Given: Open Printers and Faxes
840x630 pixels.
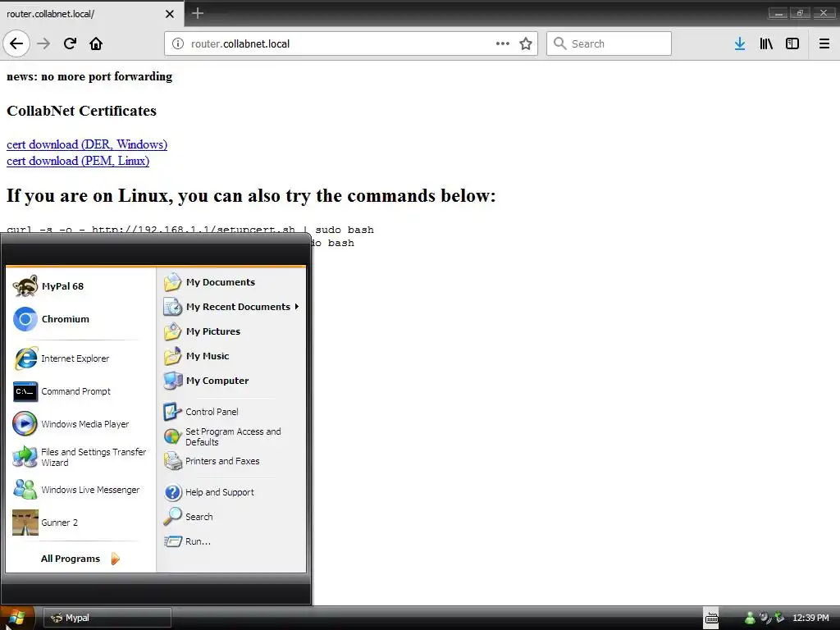Looking at the screenshot, I should point(231,461).
